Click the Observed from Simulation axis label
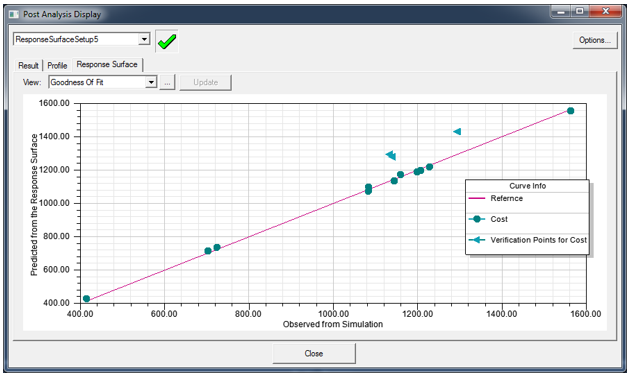 pyautogui.click(x=333, y=324)
